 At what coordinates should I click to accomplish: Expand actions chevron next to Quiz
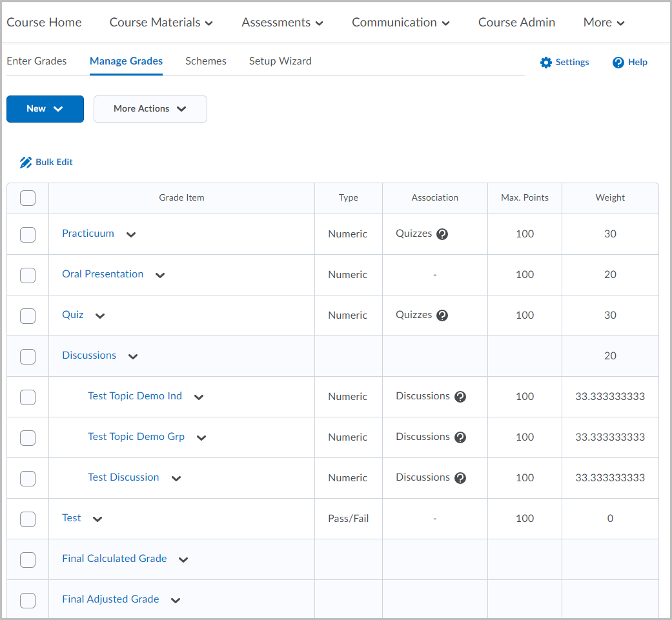click(x=100, y=316)
